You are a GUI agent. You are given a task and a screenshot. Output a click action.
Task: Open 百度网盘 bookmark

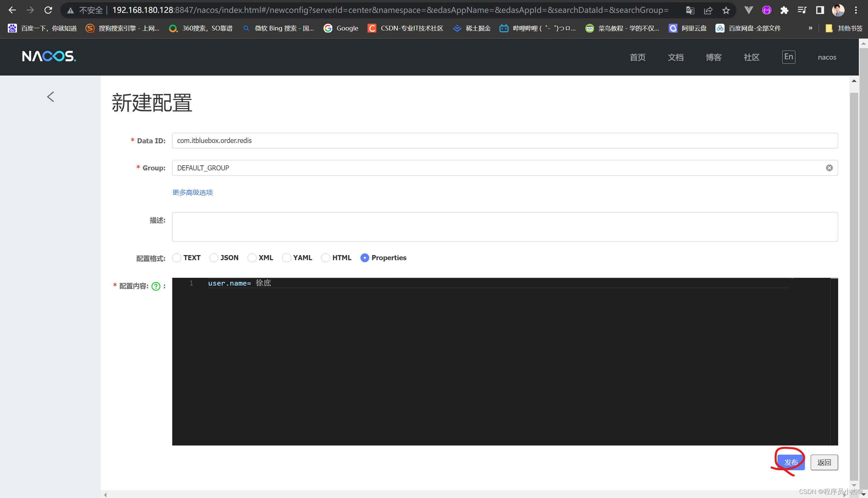click(x=748, y=28)
